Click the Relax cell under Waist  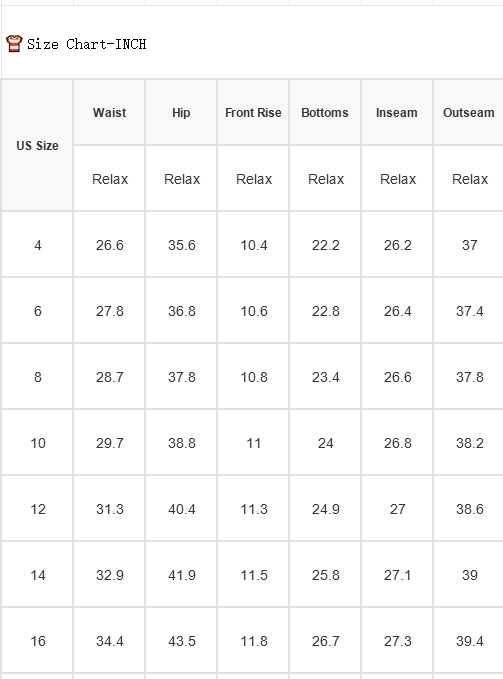(110, 179)
